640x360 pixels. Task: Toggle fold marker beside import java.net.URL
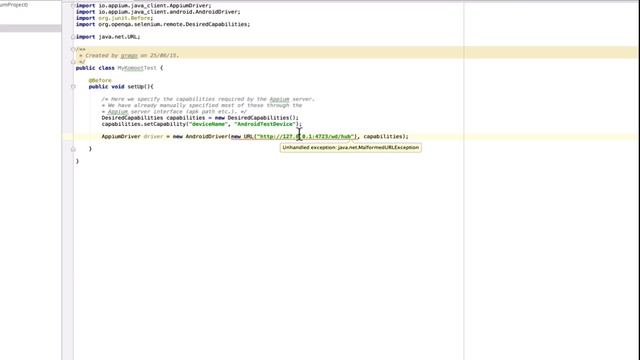(73, 37)
